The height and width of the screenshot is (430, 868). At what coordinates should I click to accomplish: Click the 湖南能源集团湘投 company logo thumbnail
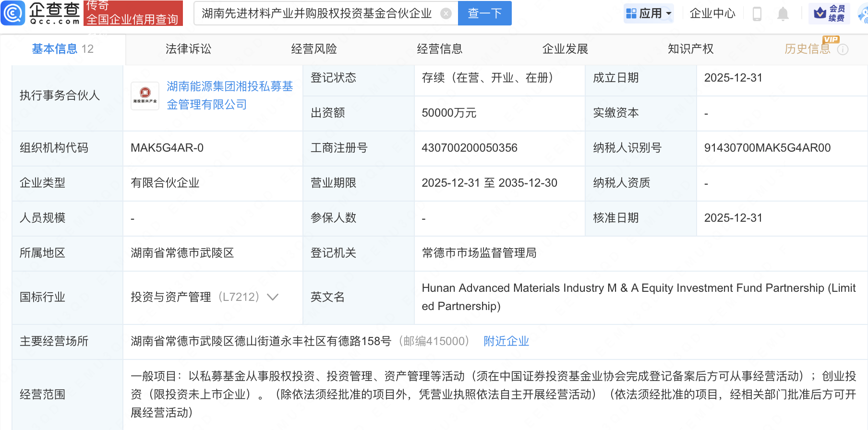145,96
